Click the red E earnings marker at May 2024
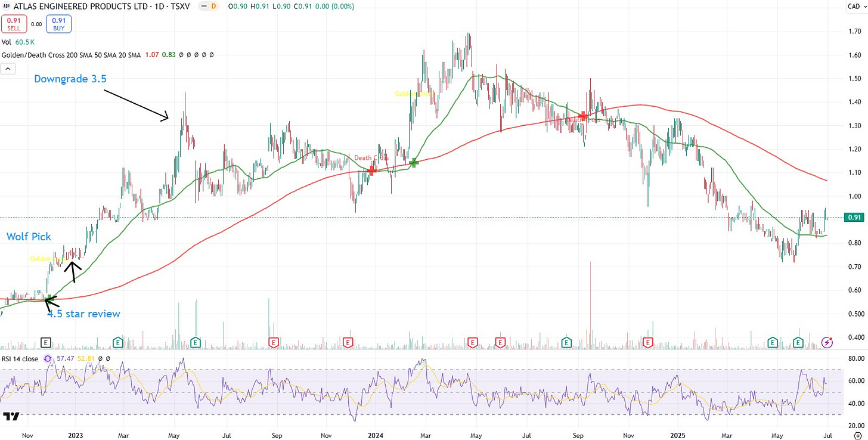 [473, 342]
